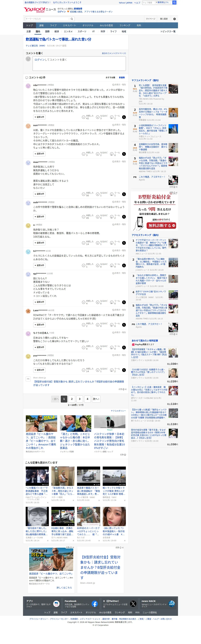The height and width of the screenshot is (644, 201).
Task: Click the Facebook icon in the footer
Action: click(x=95, y=604)
